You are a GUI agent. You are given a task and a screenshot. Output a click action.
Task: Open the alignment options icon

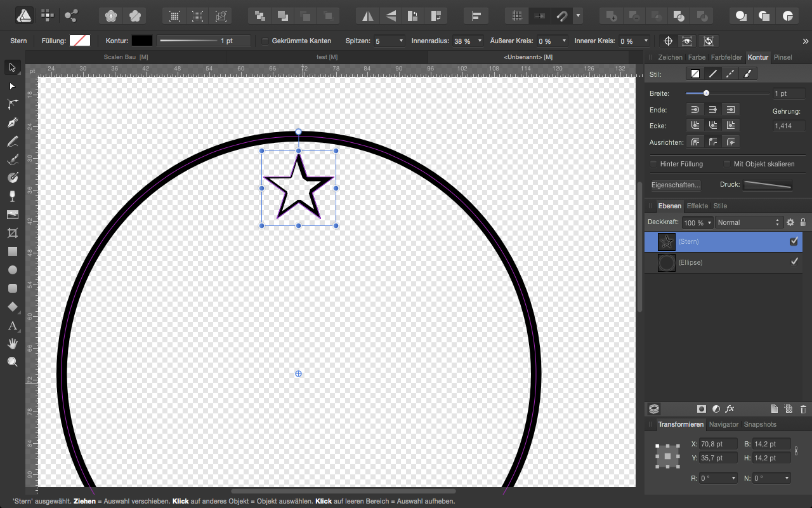pyautogui.click(x=476, y=15)
